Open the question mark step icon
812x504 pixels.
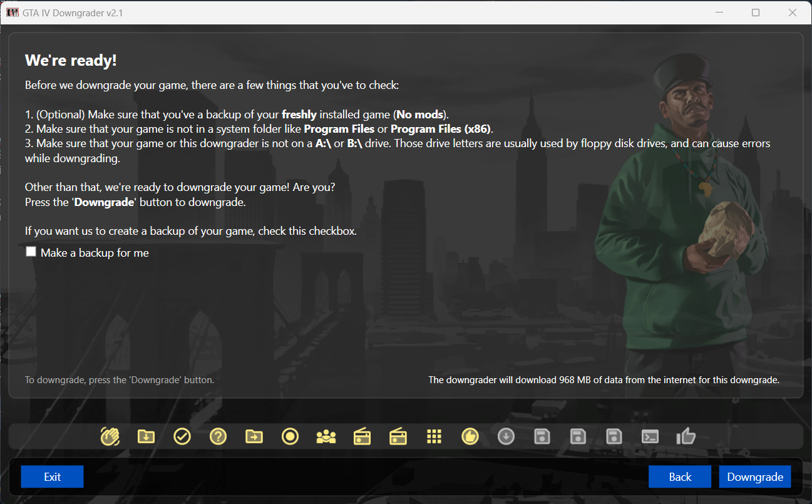pos(218,436)
